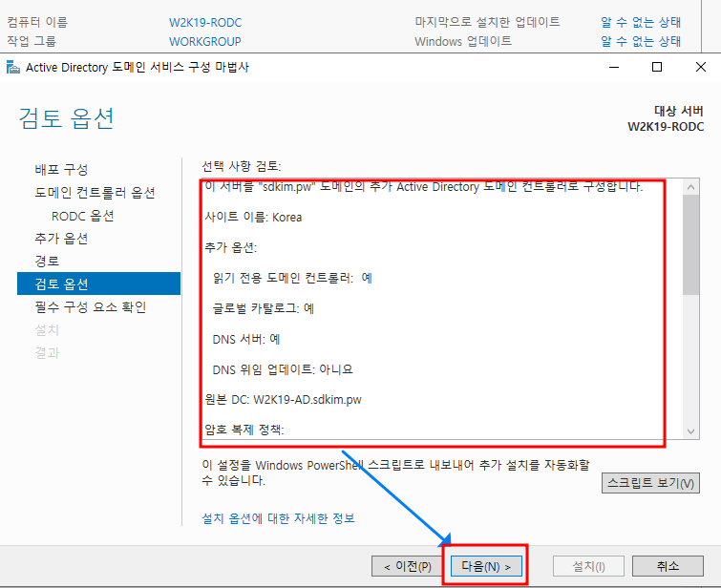Select 필수 구성 요소 확인 step
The width and height of the screenshot is (721, 588).
91,306
